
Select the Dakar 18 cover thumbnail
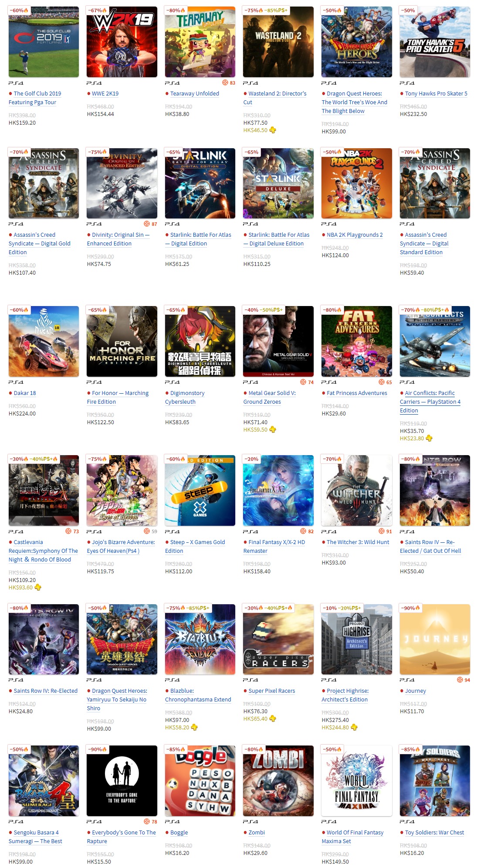44,341
